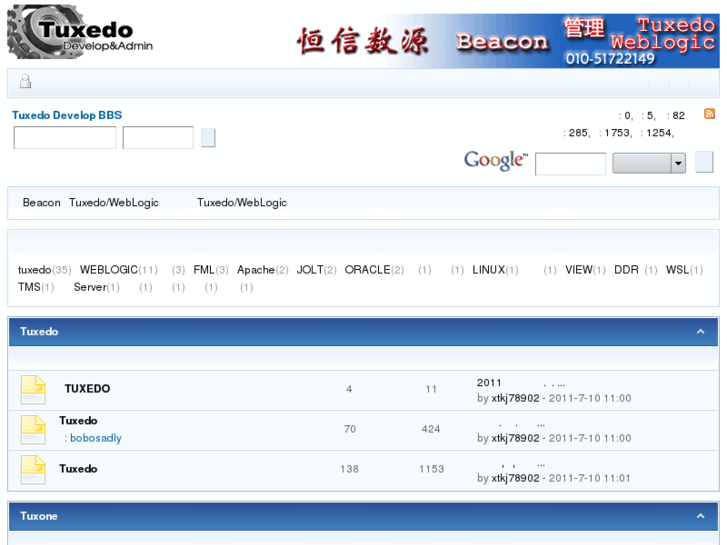
Task: Click the password login field
Action: pos(158,138)
